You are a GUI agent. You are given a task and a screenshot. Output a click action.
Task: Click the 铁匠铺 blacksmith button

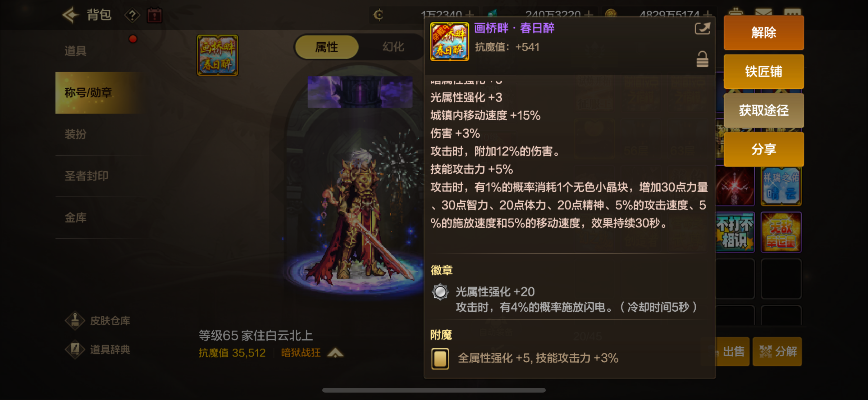pos(764,71)
